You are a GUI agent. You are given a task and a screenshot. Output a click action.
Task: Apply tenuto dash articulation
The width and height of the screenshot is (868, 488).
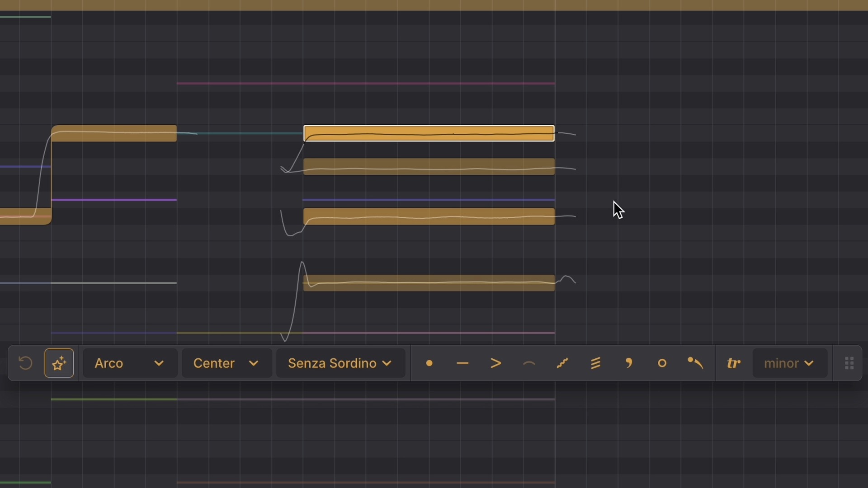pos(462,363)
